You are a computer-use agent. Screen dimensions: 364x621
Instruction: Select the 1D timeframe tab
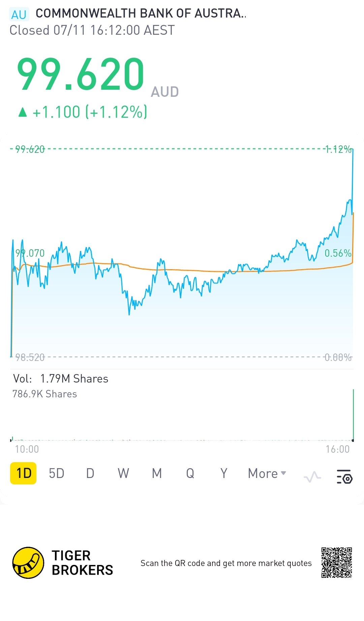click(x=23, y=473)
